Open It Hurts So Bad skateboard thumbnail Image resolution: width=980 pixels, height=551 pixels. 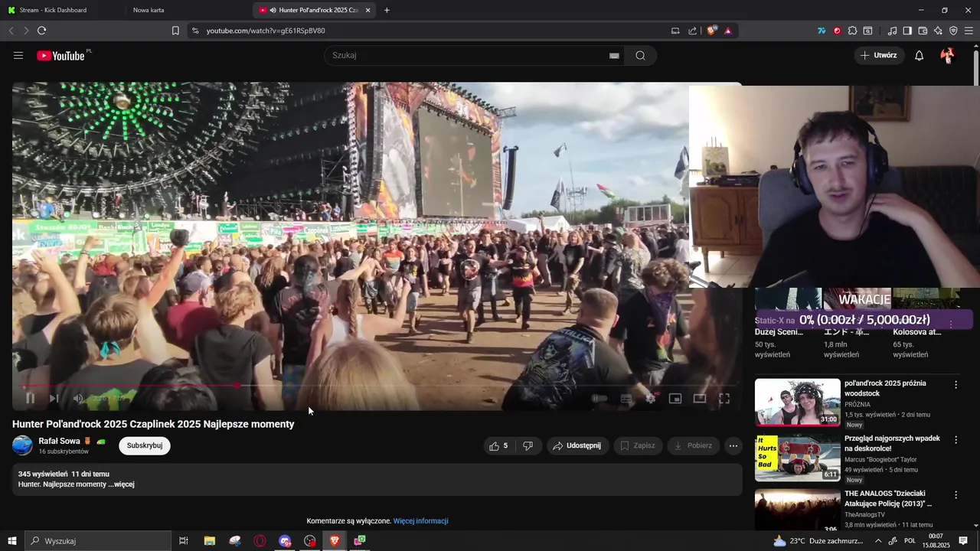(x=797, y=458)
